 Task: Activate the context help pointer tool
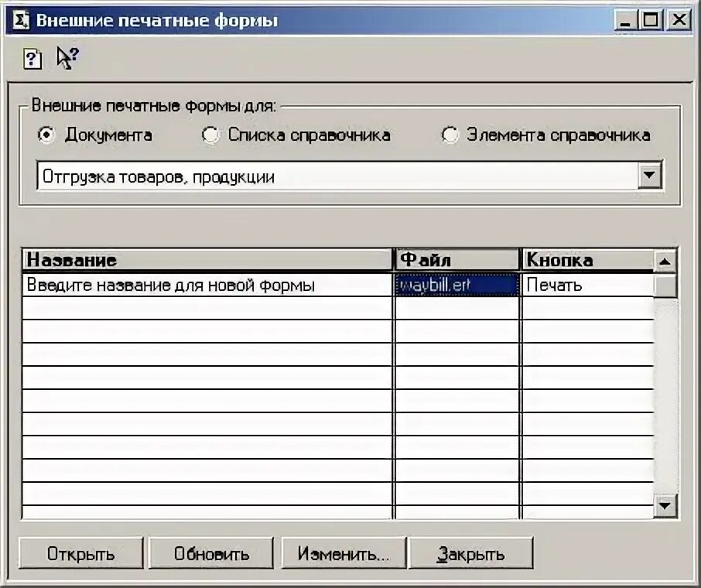67,58
